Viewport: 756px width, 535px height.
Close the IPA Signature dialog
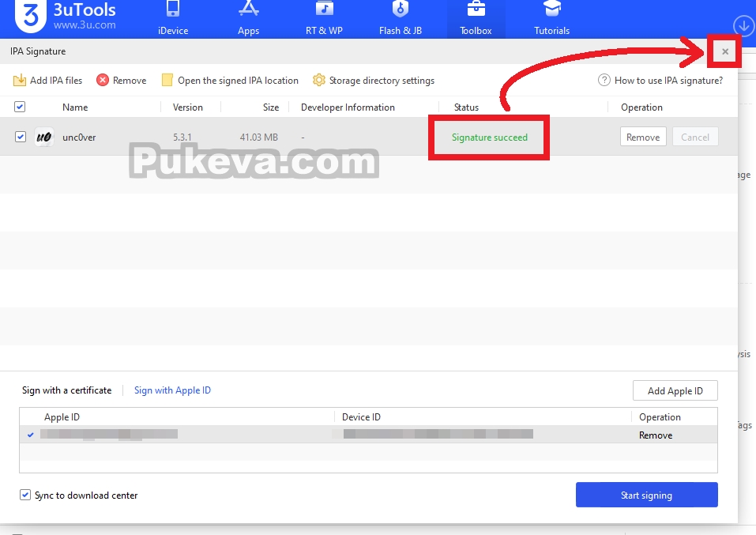pos(724,51)
